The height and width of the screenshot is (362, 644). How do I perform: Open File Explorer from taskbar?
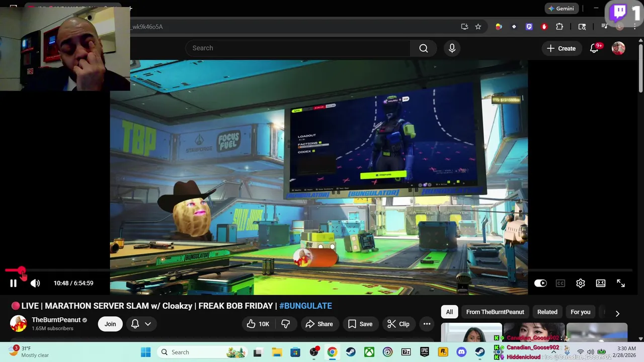point(277,352)
